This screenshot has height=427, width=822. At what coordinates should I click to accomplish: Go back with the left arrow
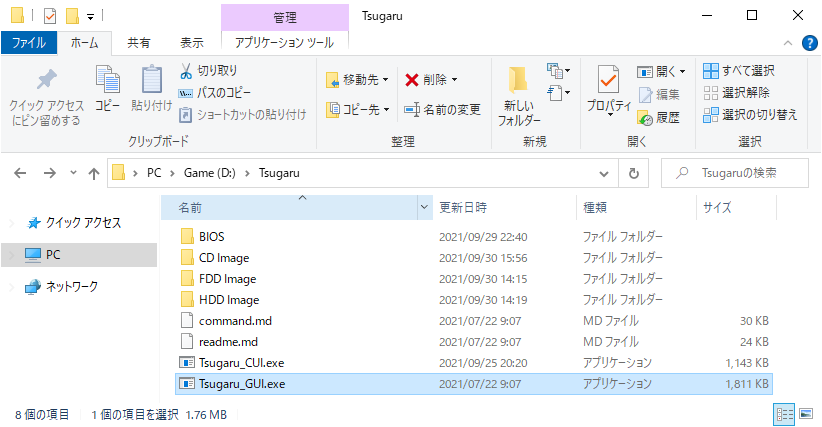(x=20, y=173)
